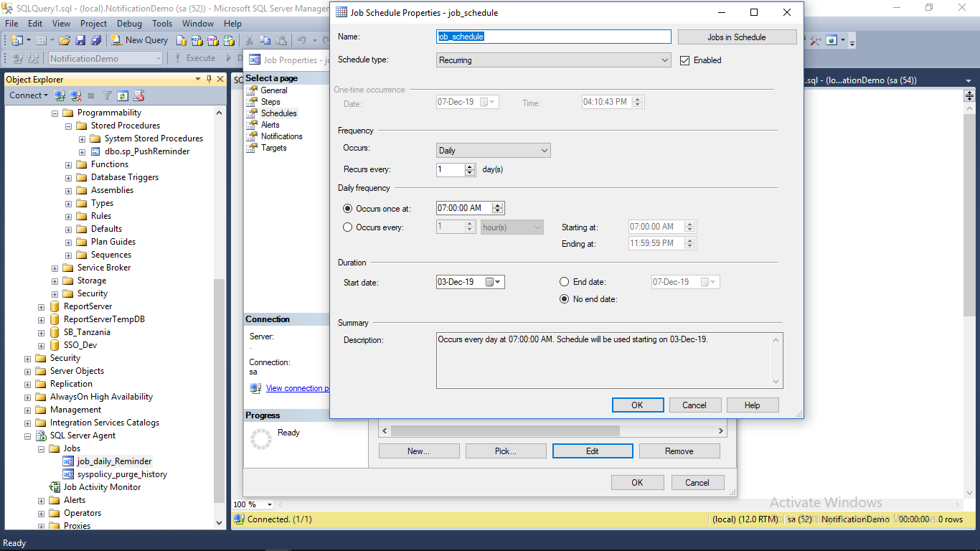This screenshot has height=551, width=980.
Task: Click the Edit button in Job Properties
Action: click(x=593, y=451)
